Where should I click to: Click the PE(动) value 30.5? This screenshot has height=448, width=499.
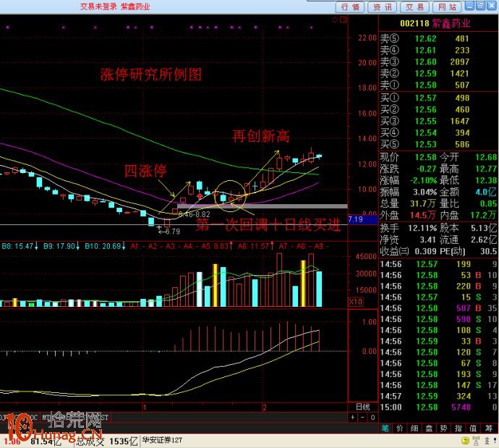pyautogui.click(x=488, y=252)
